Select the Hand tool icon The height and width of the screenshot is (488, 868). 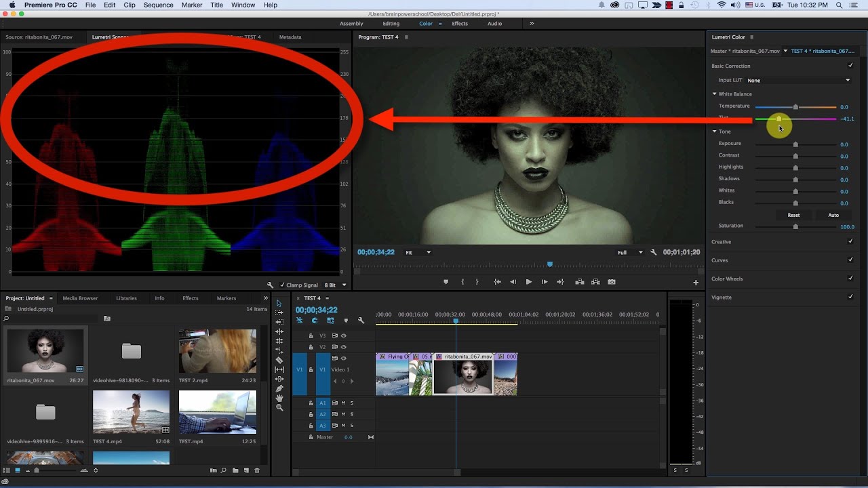point(279,398)
